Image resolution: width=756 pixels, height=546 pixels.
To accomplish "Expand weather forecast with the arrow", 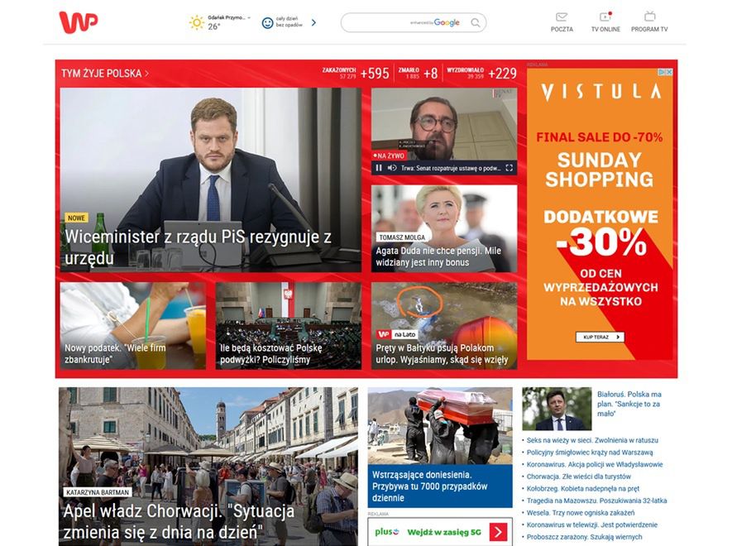I will 313,22.
